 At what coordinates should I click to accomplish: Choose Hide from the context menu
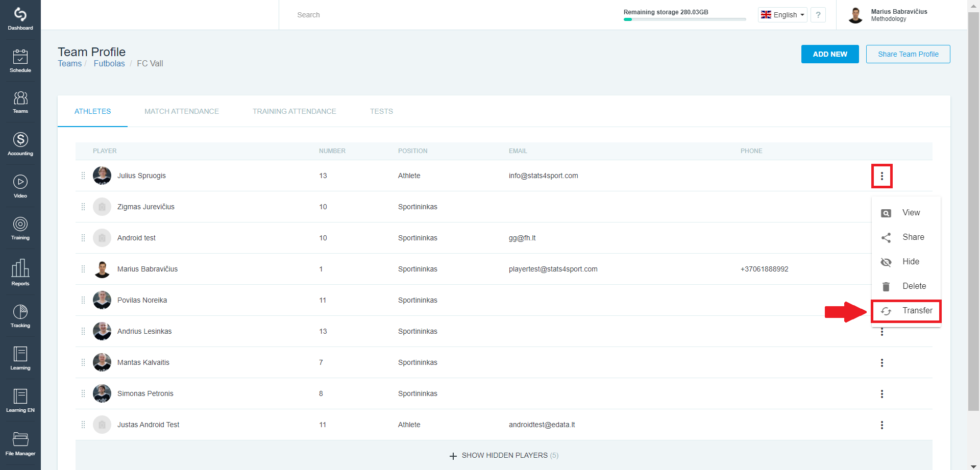coord(906,262)
